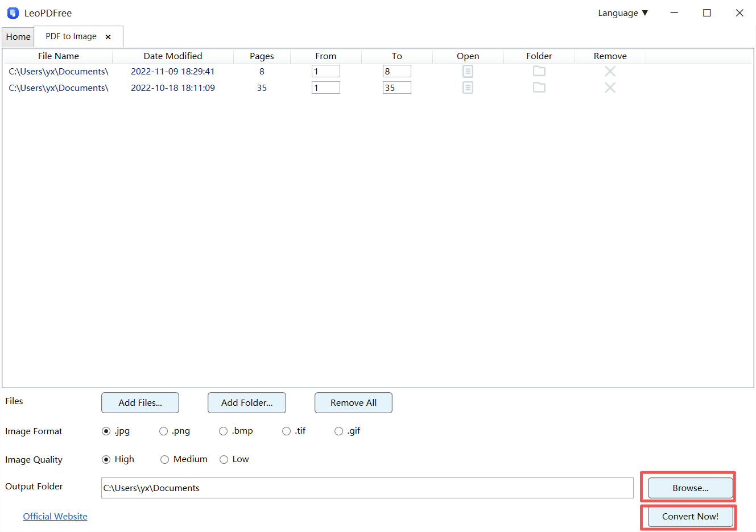Select date 2022-11-09 18:29:41 cell
The width and height of the screenshot is (756, 532).
pyautogui.click(x=173, y=72)
